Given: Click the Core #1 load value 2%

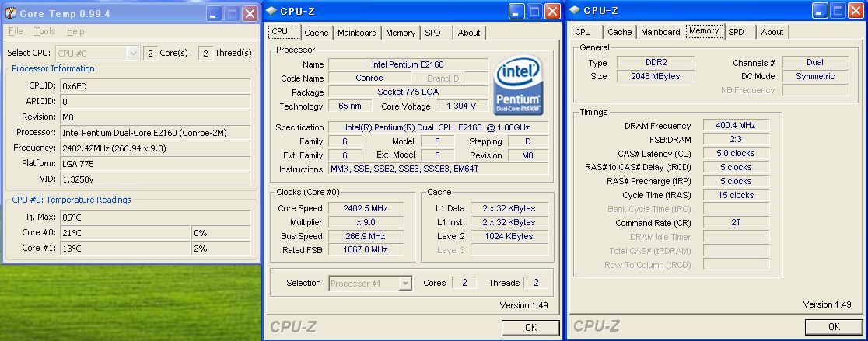Looking at the screenshot, I should 222,248.
